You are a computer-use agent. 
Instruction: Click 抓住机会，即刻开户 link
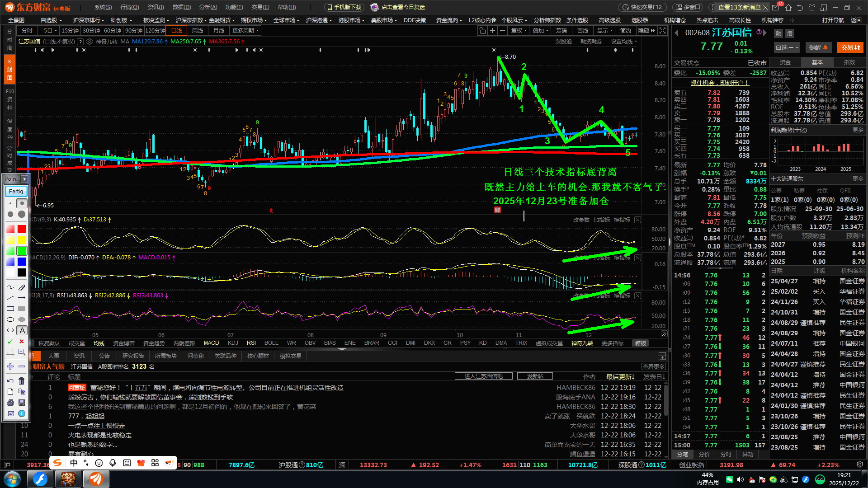point(720,83)
